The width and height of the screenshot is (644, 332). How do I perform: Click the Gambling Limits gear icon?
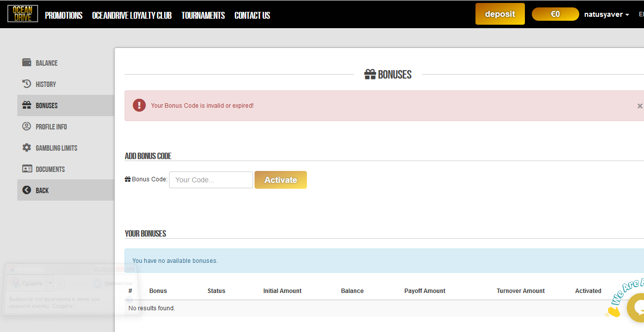(27, 148)
